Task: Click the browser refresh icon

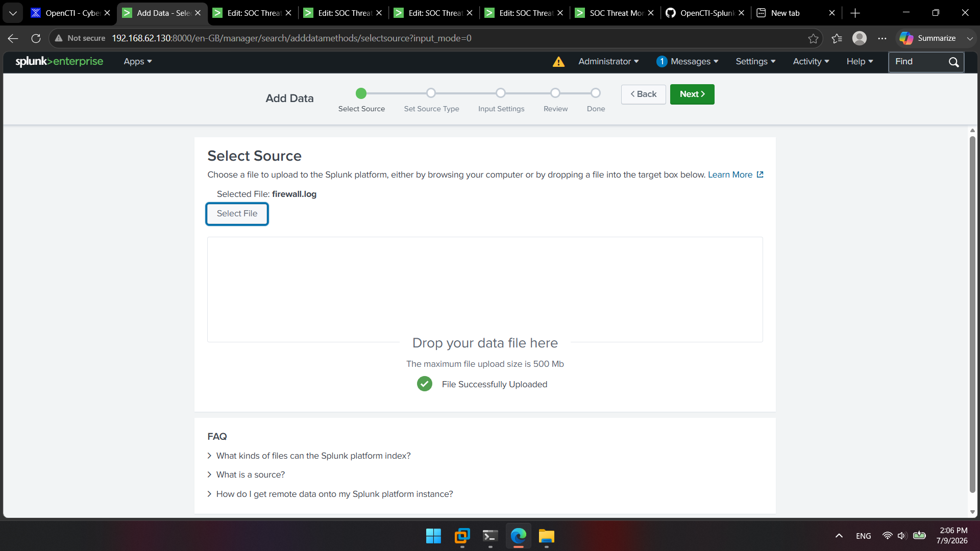Action: pos(36,38)
